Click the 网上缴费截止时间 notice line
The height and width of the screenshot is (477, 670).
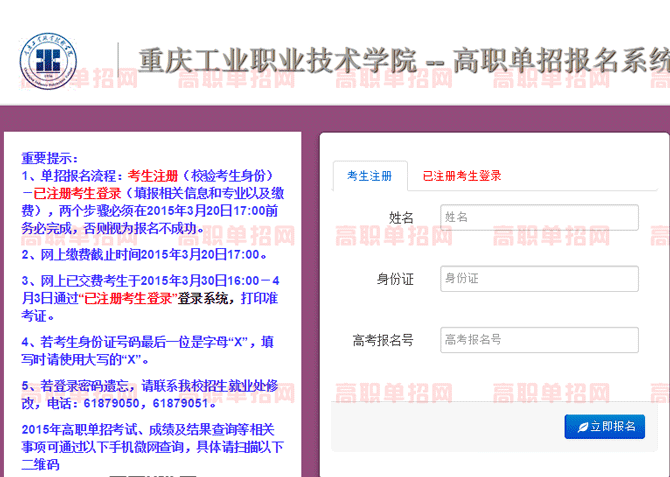tap(140, 255)
